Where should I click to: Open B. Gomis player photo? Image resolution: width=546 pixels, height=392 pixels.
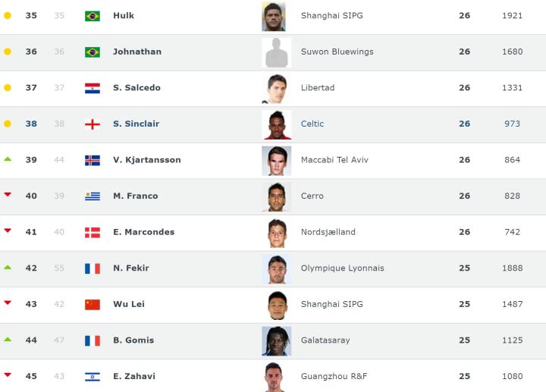click(x=276, y=340)
